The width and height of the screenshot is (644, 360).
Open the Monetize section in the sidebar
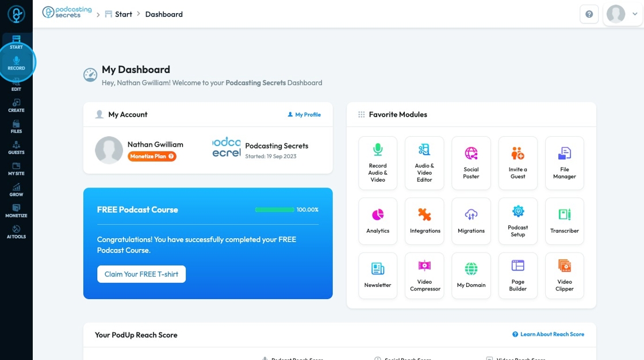[16, 211]
